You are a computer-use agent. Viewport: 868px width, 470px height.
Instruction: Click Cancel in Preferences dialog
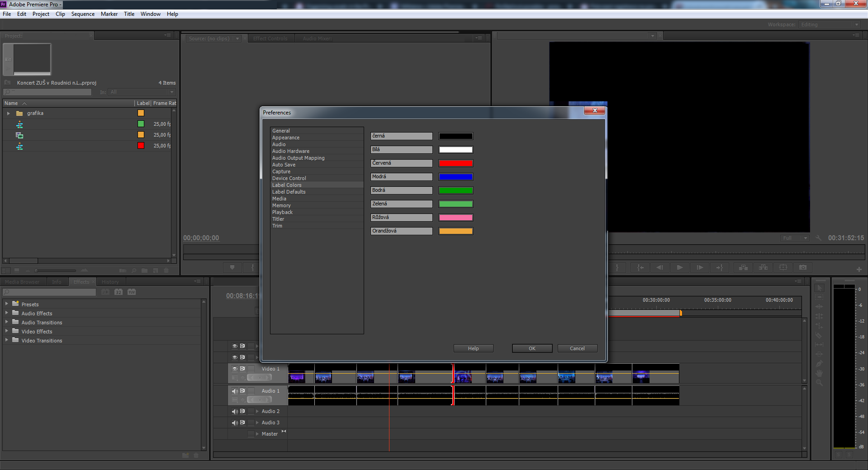click(x=577, y=348)
